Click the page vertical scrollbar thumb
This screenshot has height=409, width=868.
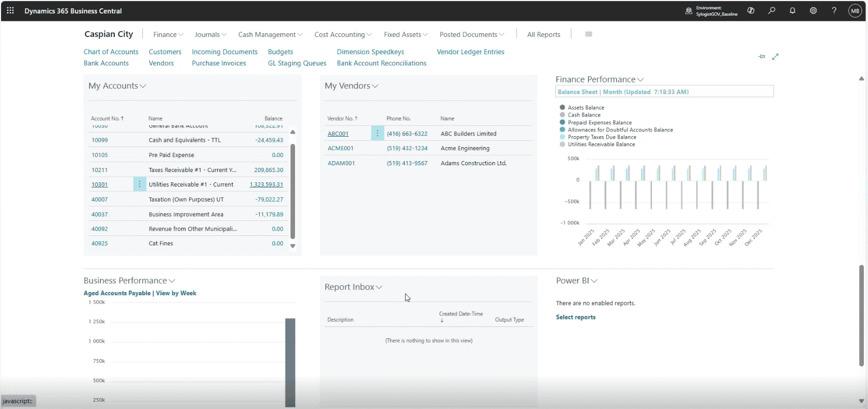point(861,315)
